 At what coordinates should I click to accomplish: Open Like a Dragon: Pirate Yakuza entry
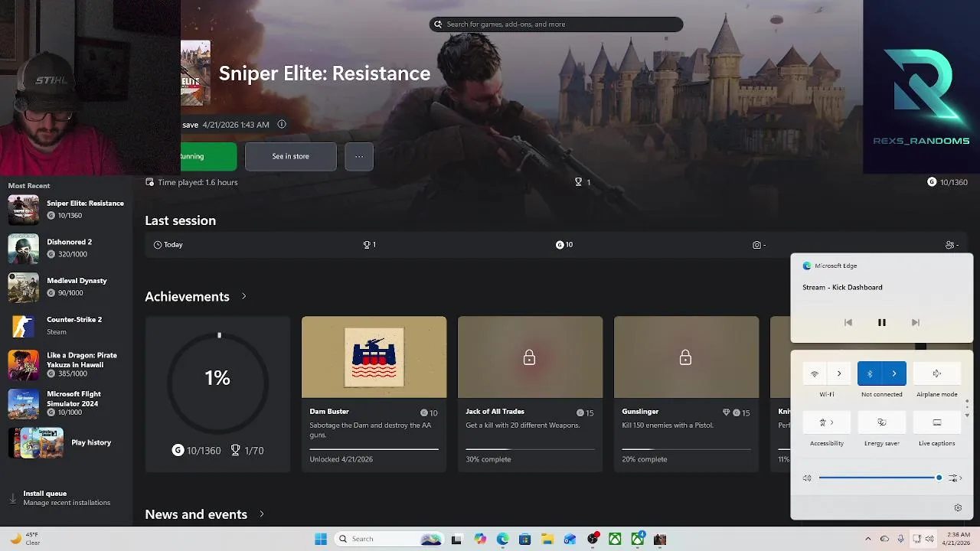[x=67, y=365]
